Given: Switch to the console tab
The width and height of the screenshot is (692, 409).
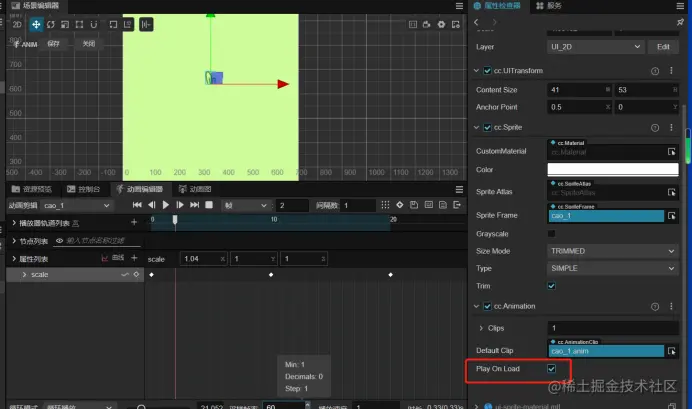Looking at the screenshot, I should (x=83, y=189).
